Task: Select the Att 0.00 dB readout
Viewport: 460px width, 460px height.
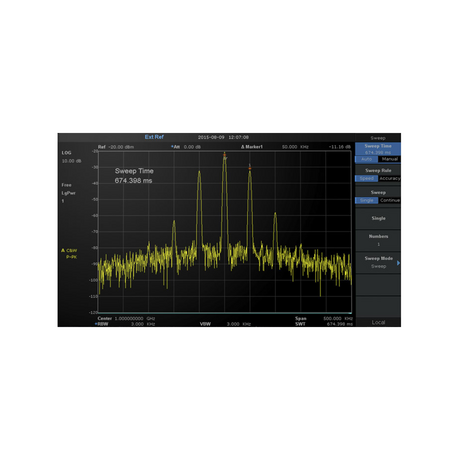Action: pyautogui.click(x=186, y=147)
